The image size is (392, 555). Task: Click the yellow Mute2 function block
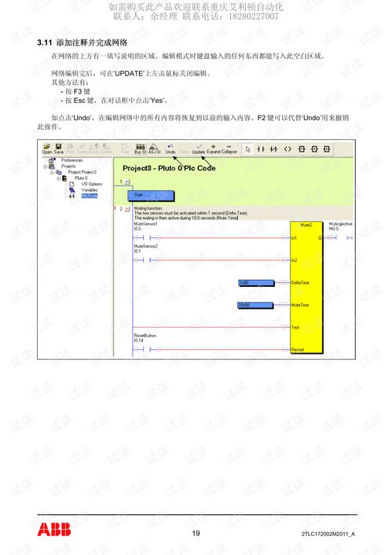[x=306, y=287]
